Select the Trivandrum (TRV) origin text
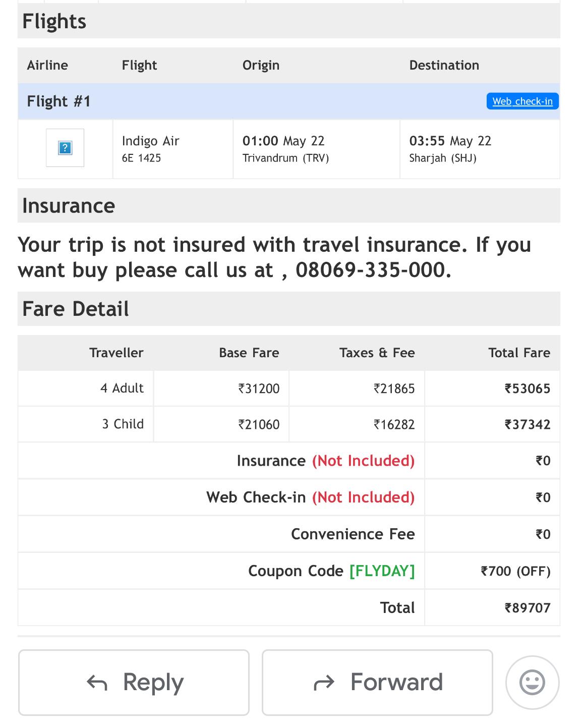This screenshot has height=728, width=584. click(285, 158)
